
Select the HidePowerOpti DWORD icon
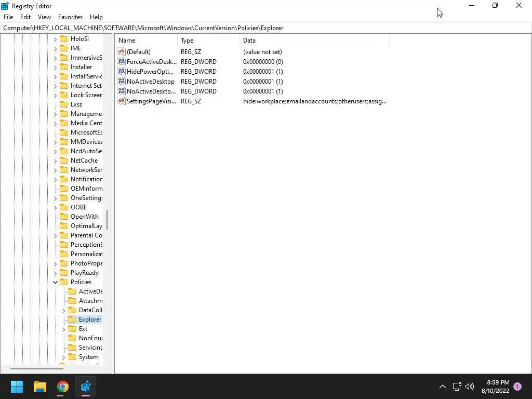[122, 71]
